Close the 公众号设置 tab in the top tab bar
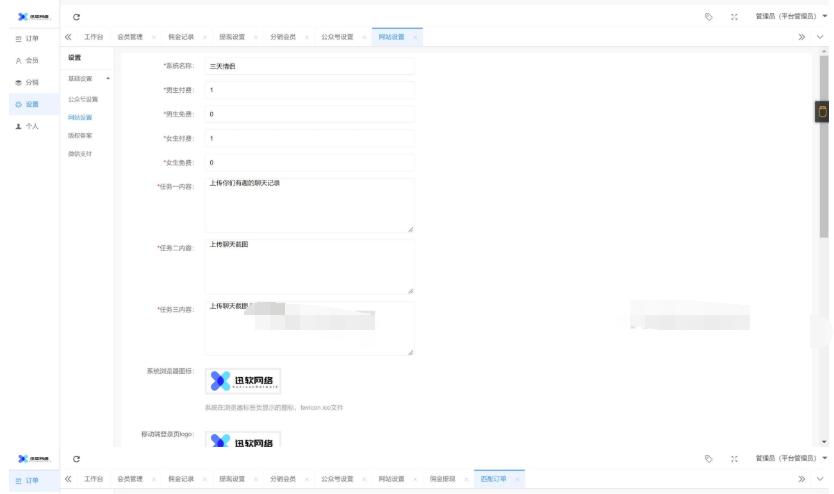This screenshot has height=494, width=834. [x=364, y=37]
